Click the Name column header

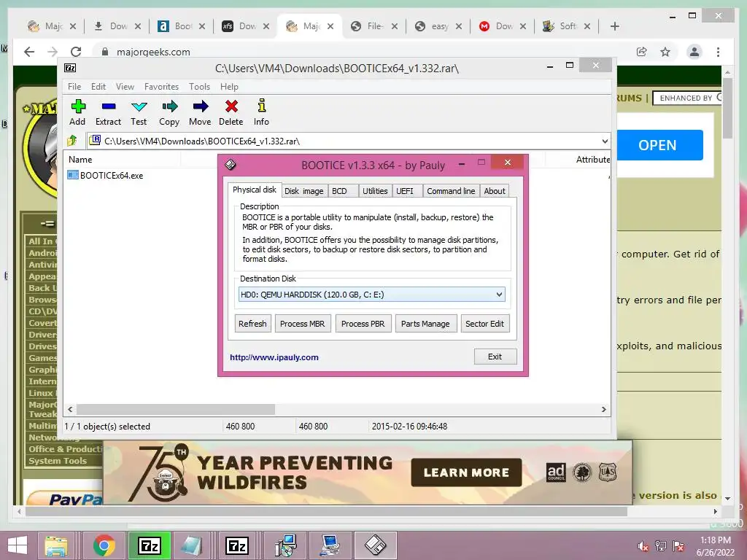[123, 160]
